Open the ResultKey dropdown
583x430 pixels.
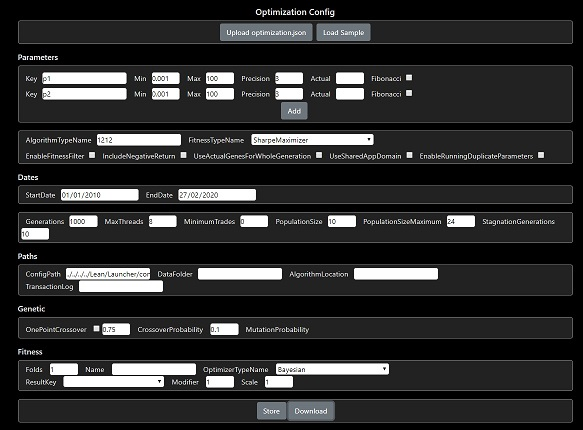[113, 382]
